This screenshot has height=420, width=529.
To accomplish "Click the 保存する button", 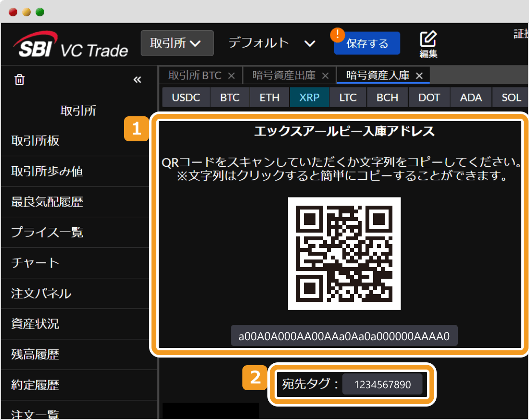I will tap(367, 43).
